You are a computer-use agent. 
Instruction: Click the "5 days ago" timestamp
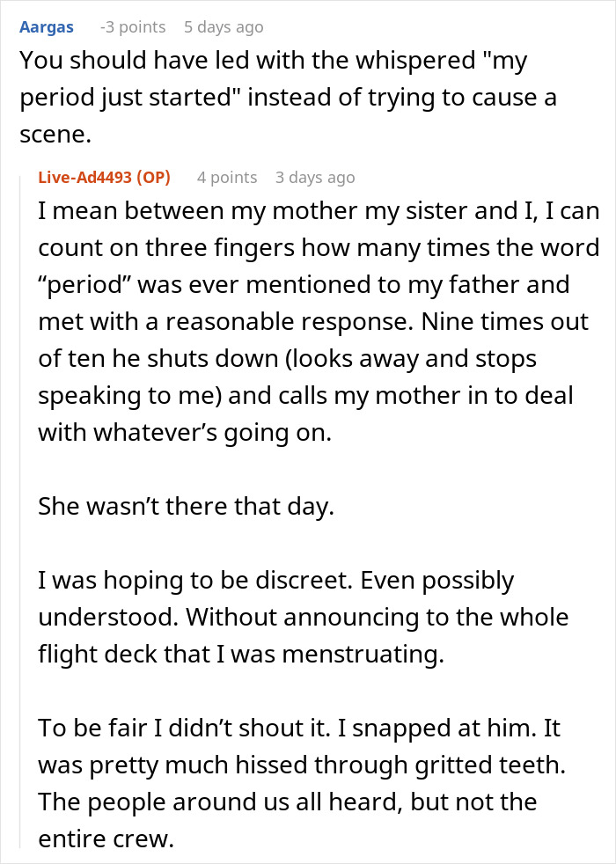223,27
